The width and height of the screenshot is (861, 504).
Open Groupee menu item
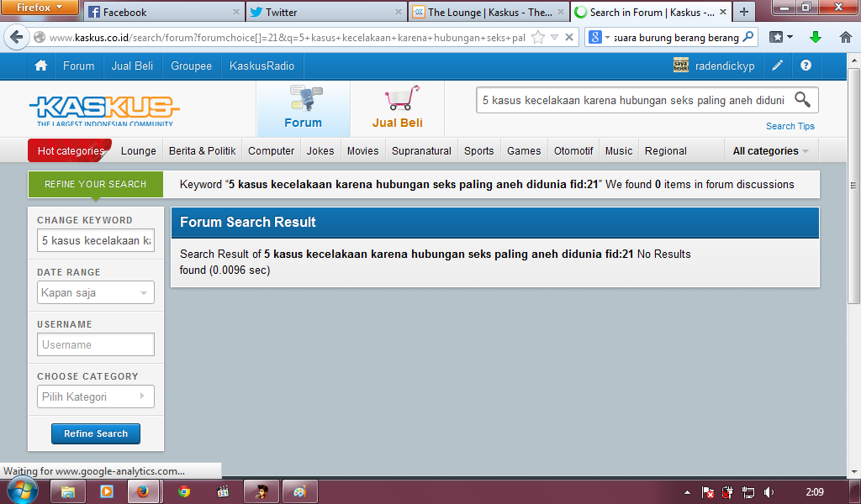(191, 66)
